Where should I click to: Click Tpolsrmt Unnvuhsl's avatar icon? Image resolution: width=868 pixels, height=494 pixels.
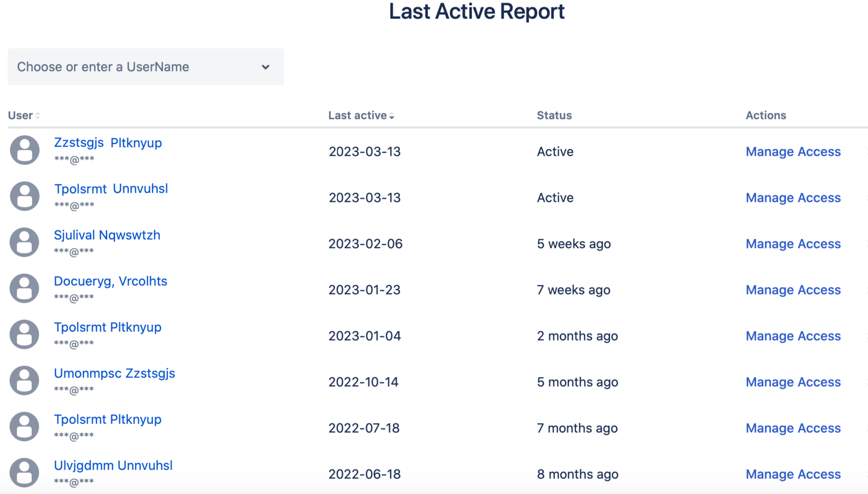[24, 196]
